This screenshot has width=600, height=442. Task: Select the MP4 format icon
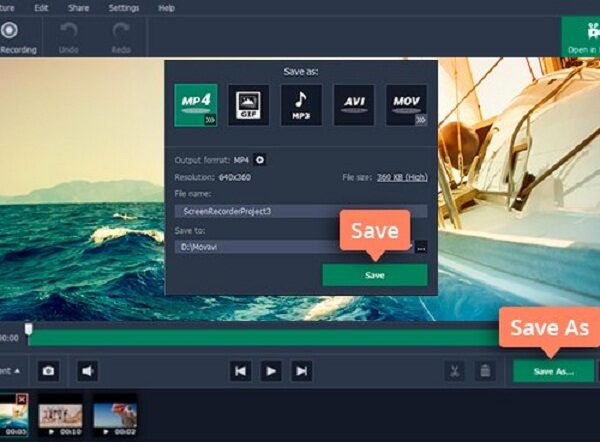point(196,104)
